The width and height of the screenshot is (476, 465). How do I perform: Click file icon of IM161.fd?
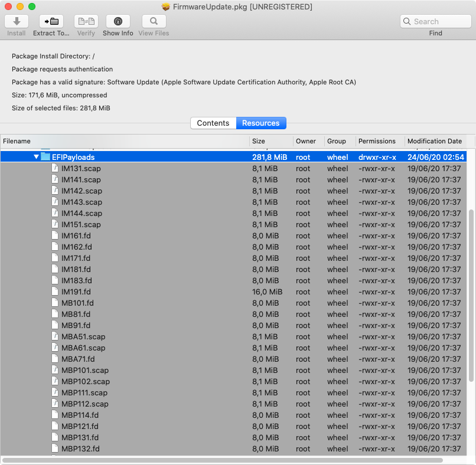[x=55, y=235]
